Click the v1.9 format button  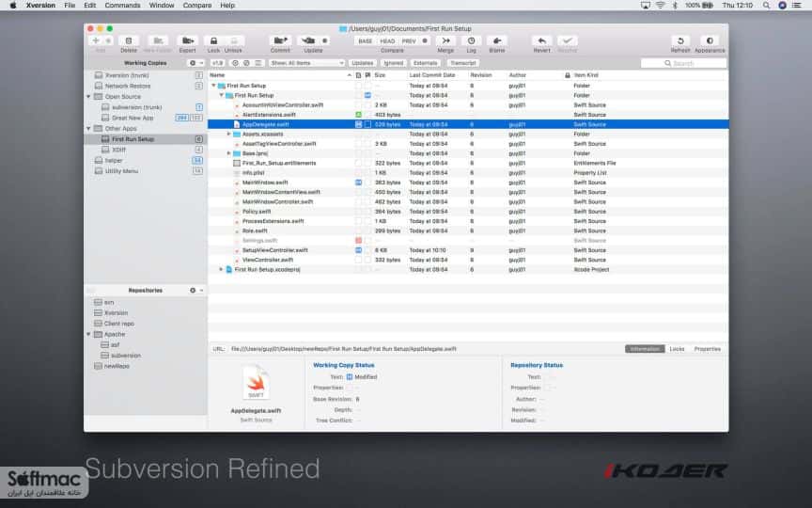coord(217,63)
